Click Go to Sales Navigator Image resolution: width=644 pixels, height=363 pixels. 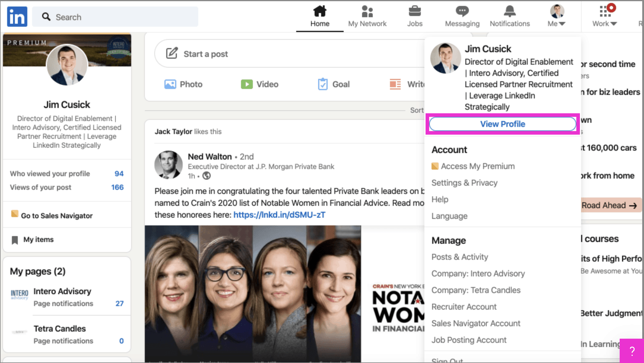point(57,216)
